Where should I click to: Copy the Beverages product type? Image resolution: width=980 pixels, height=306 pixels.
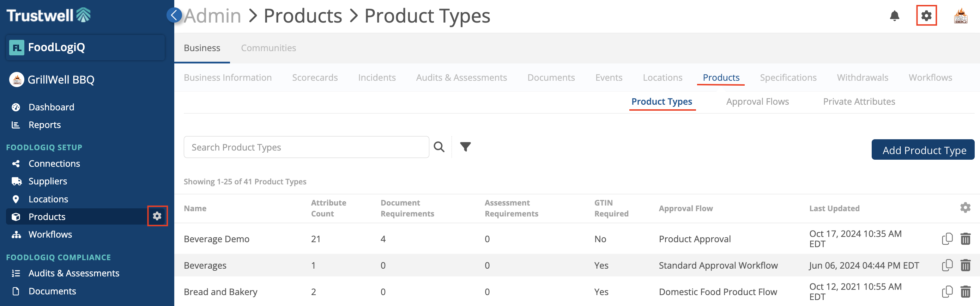pyautogui.click(x=947, y=265)
